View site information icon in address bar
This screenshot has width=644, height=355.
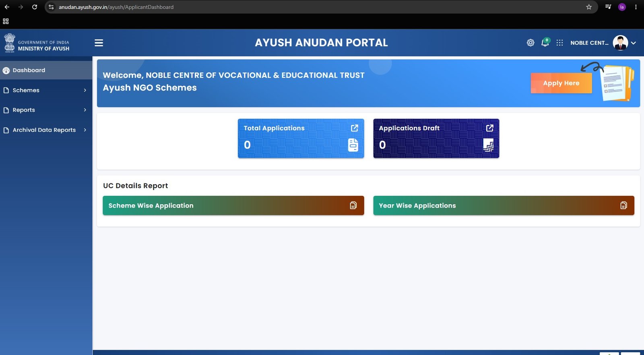[51, 7]
